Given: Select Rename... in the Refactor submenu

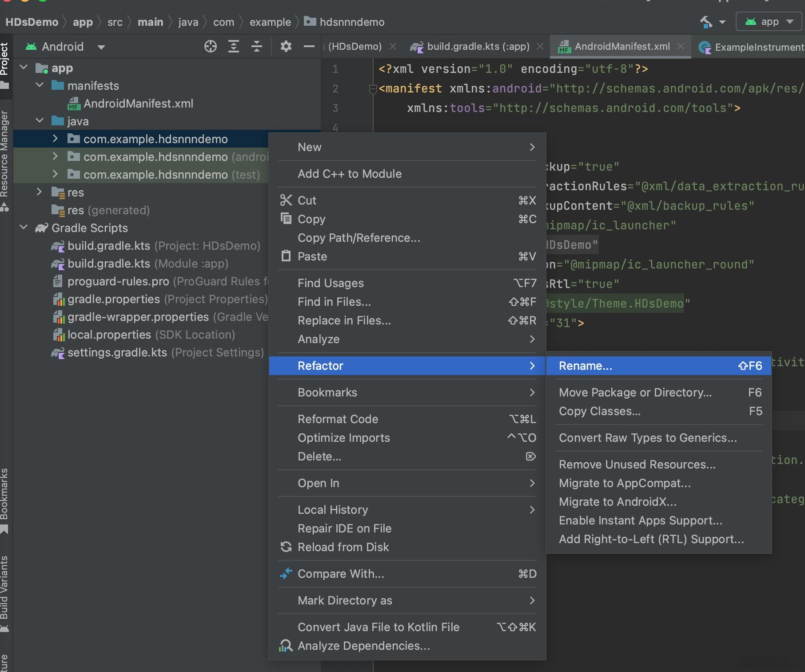Looking at the screenshot, I should (658, 366).
